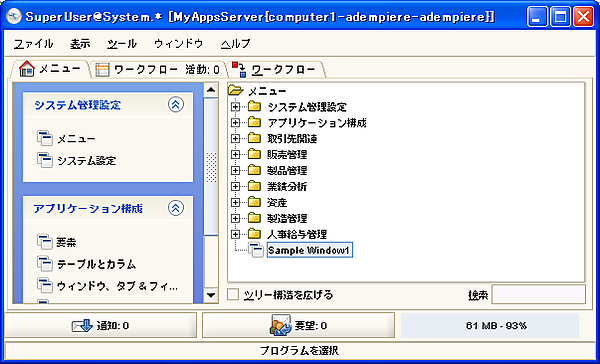The height and width of the screenshot is (364, 600).
Task: Click the 要望: 0 button
Action: 298,325
